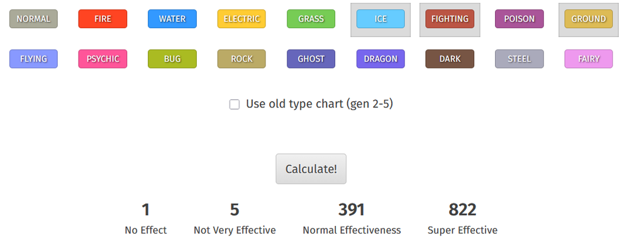
Task: Deselect the selected ICE type
Action: pyautogui.click(x=380, y=19)
